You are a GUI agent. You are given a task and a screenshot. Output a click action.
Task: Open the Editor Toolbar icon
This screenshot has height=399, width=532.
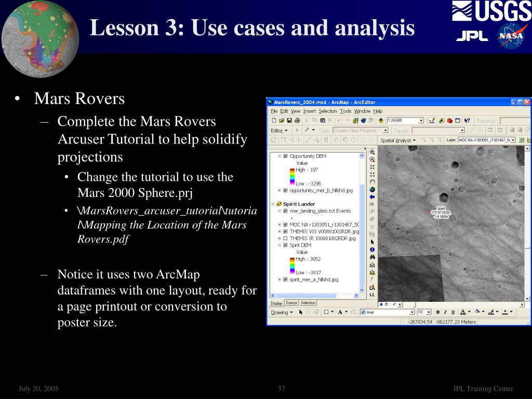click(432, 121)
